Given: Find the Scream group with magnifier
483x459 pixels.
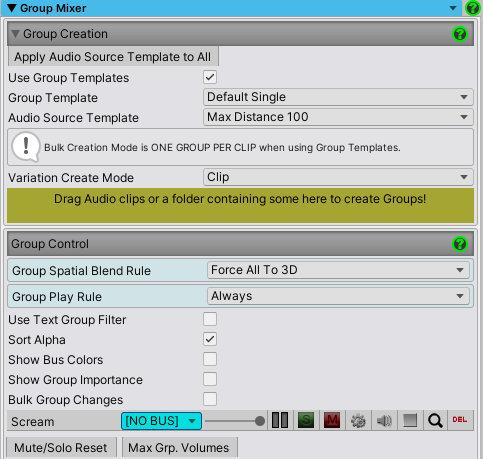Looking at the screenshot, I should tap(435, 421).
